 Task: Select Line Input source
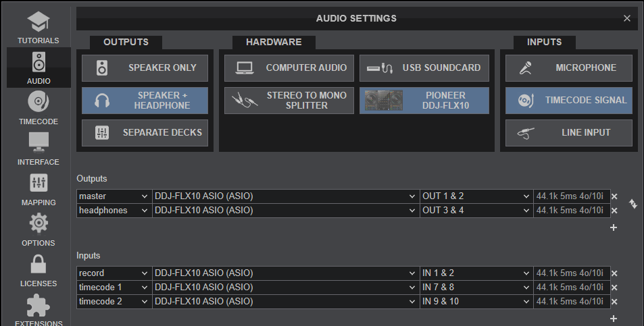click(x=569, y=133)
